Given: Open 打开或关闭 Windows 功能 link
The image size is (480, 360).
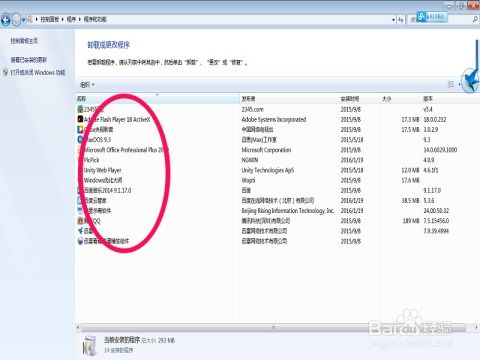Looking at the screenshot, I should [x=38, y=72].
